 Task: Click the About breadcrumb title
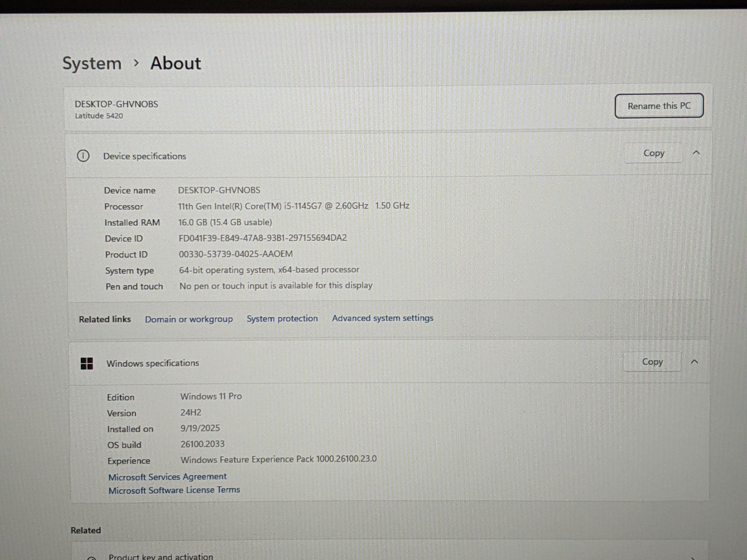(176, 63)
